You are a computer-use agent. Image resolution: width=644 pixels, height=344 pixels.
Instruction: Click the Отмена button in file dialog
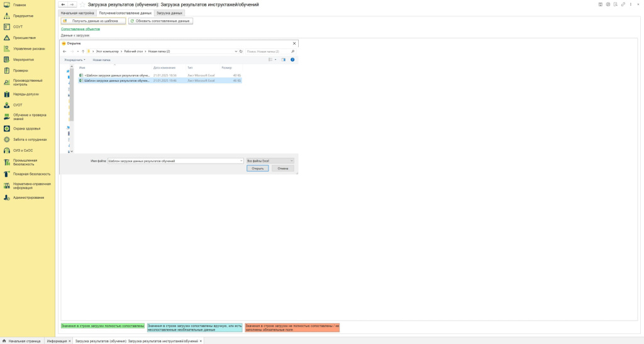pos(282,169)
